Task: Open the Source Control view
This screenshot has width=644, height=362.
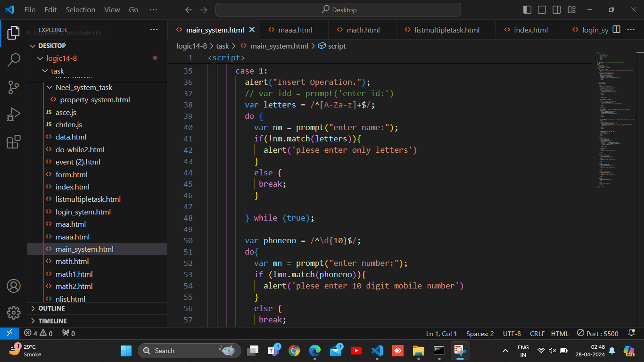Action: (14, 87)
